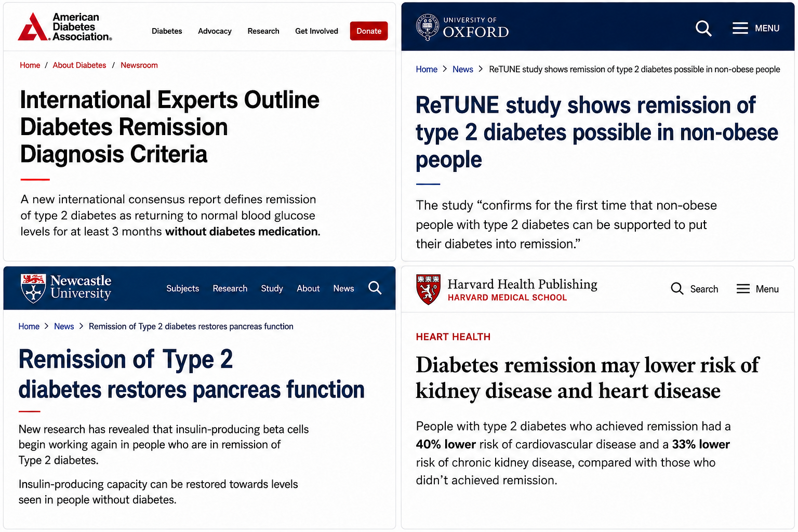Open the Oxford hamburger MENU

pos(756,28)
